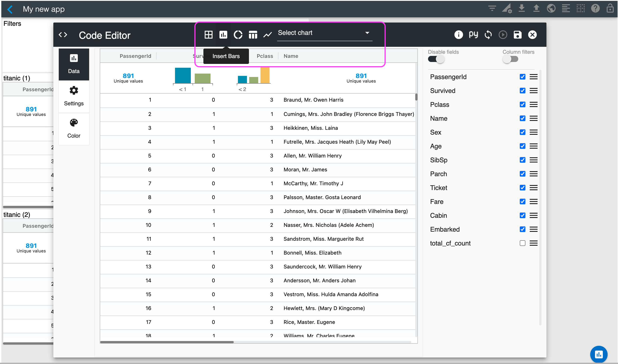Toggle the Column filters switch
The width and height of the screenshot is (618, 364).
coord(510,59)
